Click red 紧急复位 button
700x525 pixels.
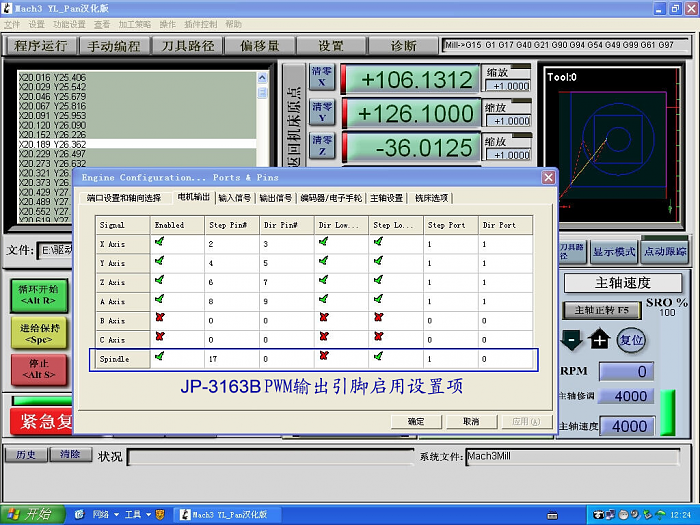point(42,421)
